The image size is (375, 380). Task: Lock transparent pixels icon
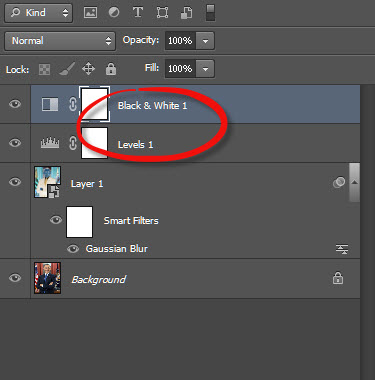point(45,69)
